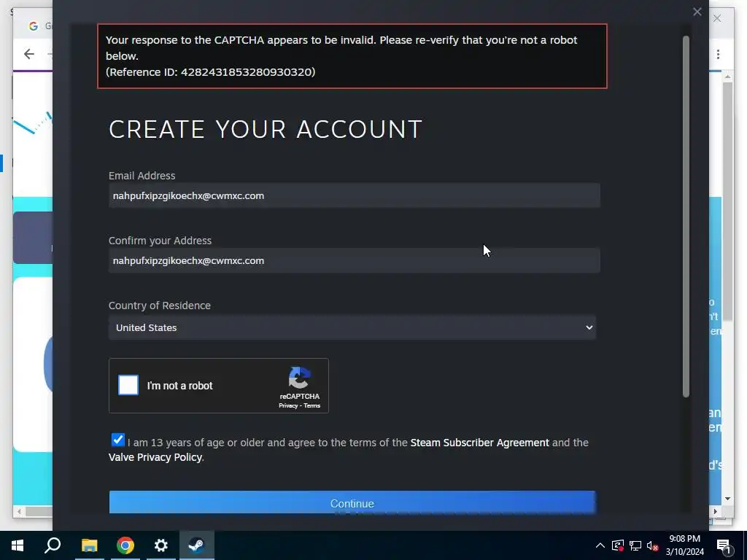Click the Chrome horizontal scroll-right arrow

[715, 511]
